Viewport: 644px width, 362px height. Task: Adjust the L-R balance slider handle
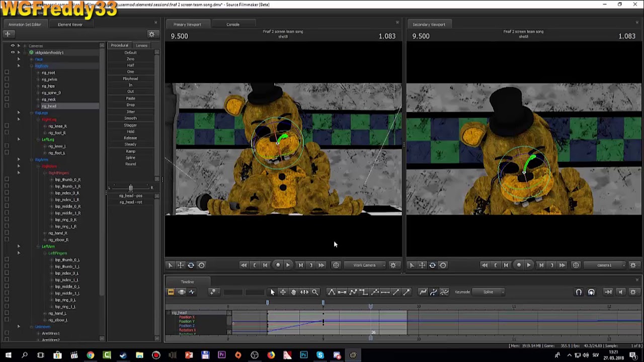click(130, 188)
